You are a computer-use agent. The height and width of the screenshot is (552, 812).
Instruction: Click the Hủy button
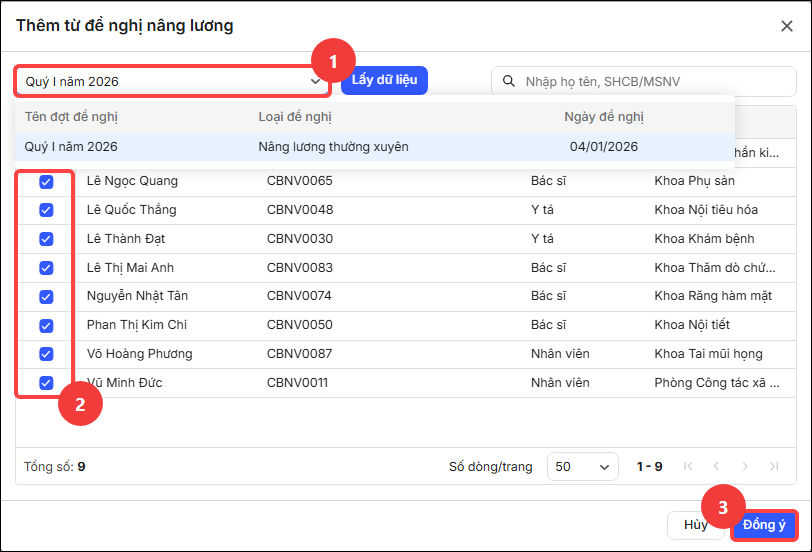[695, 525]
